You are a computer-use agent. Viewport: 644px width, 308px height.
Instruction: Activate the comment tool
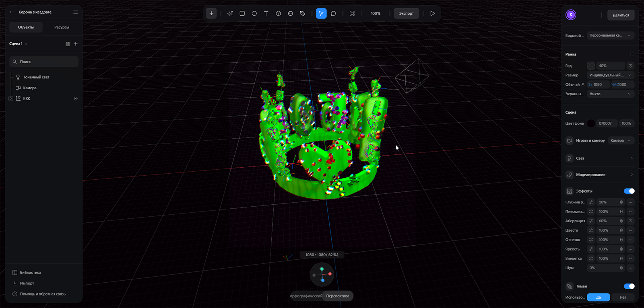pyautogui.click(x=333, y=13)
